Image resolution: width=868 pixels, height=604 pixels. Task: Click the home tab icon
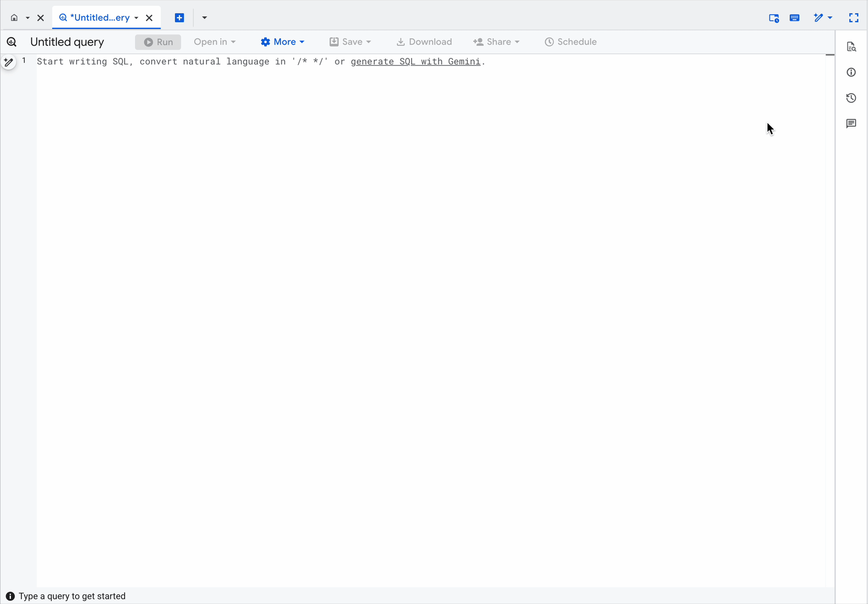click(x=14, y=18)
